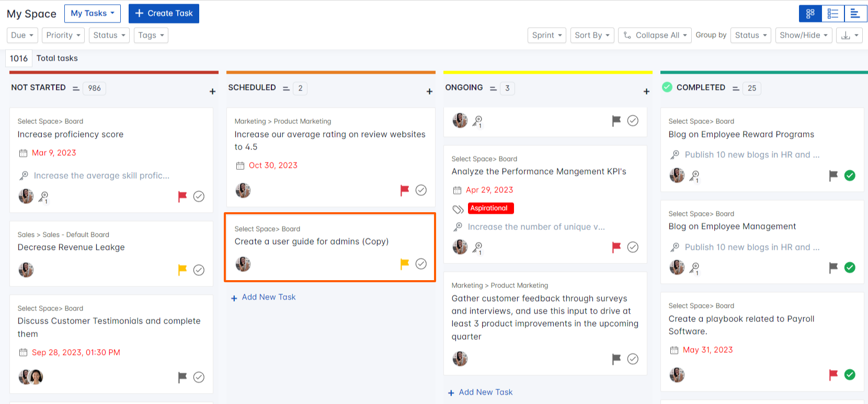Expand the Collapse All dropdown
This screenshot has height=404, width=868.
[x=655, y=35]
